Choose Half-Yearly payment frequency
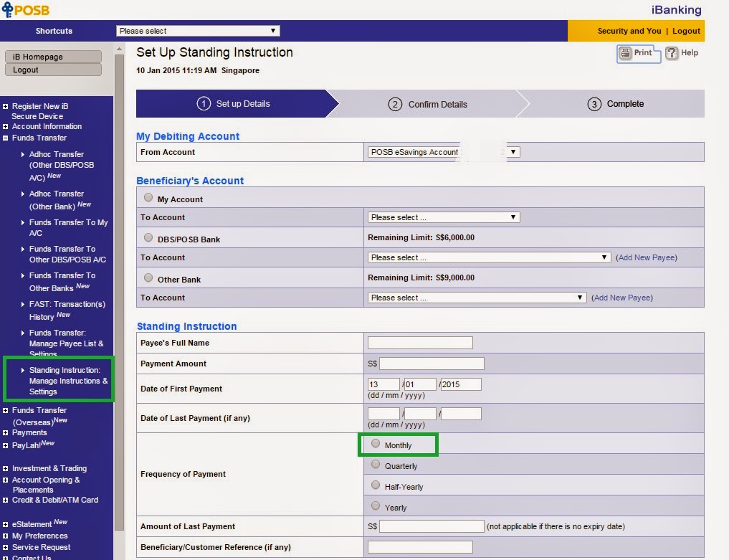The height and width of the screenshot is (560, 729). point(376,485)
